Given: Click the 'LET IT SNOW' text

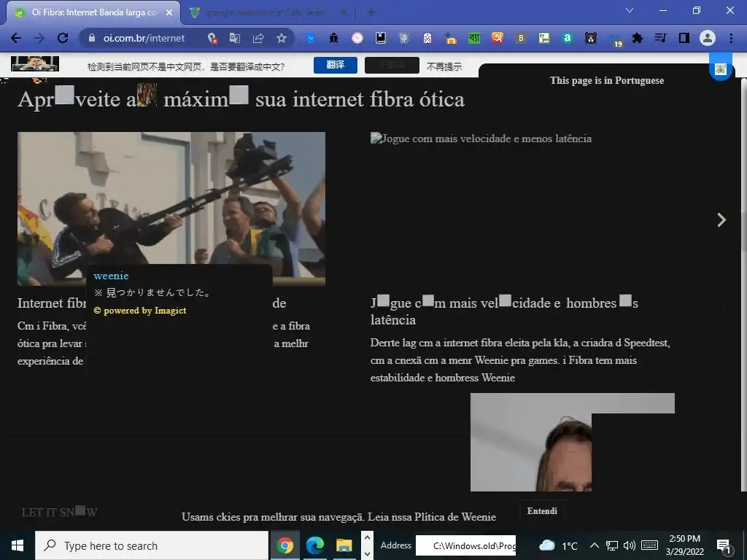Looking at the screenshot, I should [60, 513].
